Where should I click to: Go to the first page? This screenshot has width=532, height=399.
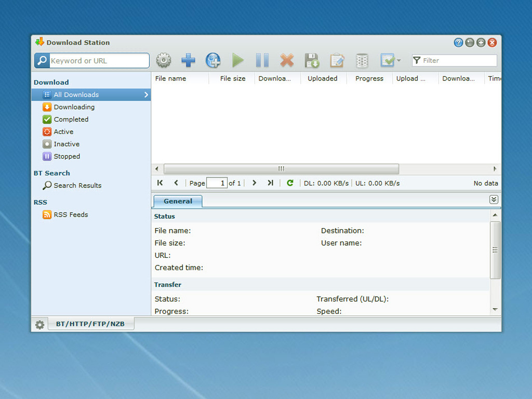coord(160,183)
